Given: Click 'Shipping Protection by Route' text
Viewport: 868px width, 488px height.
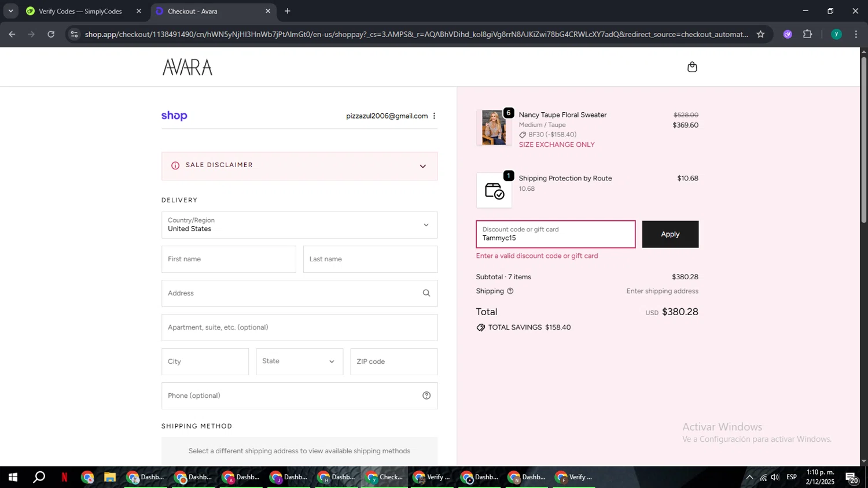Looking at the screenshot, I should click(565, 179).
